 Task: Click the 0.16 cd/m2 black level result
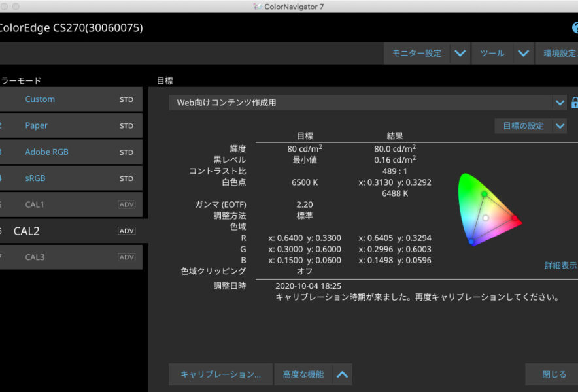pyautogui.click(x=395, y=159)
